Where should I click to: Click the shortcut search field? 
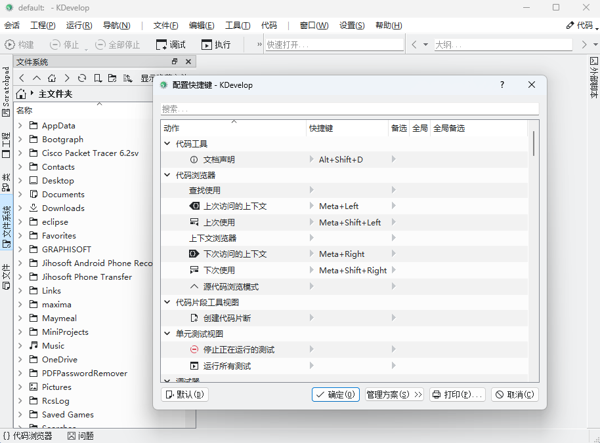click(x=349, y=109)
